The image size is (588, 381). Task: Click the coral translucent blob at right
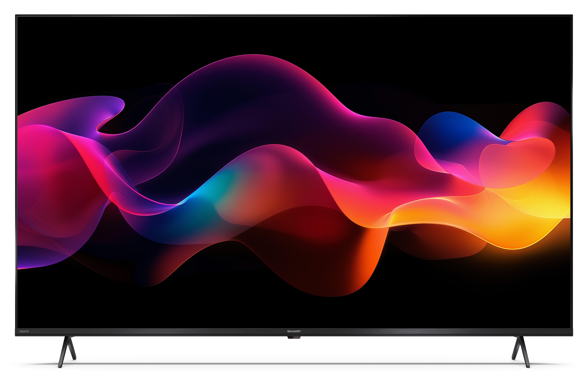pos(516,163)
